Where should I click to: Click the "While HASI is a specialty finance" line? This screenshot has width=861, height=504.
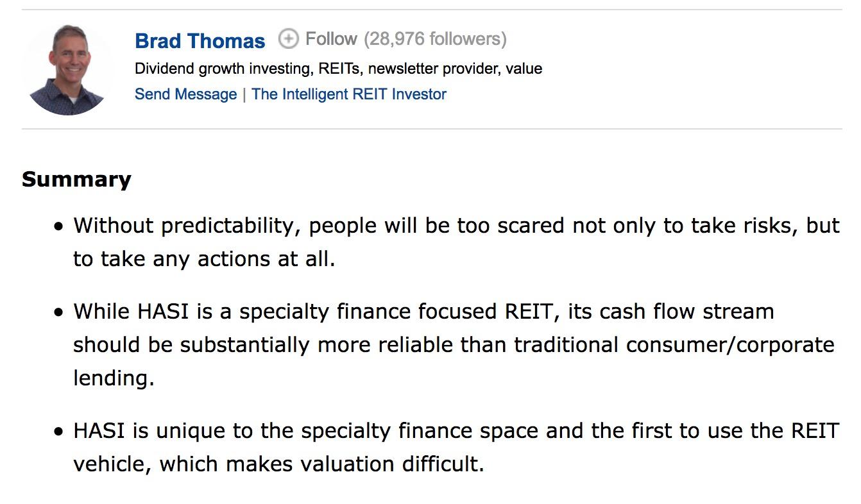pyautogui.click(x=423, y=312)
